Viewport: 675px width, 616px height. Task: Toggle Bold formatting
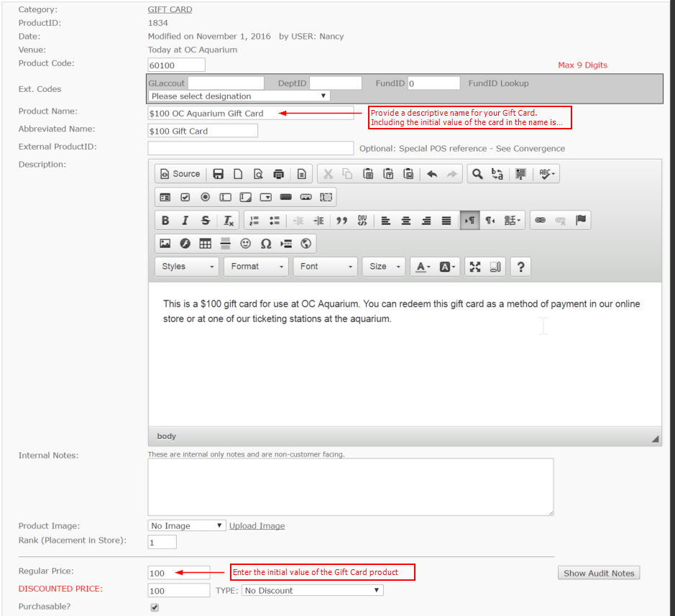tap(165, 221)
